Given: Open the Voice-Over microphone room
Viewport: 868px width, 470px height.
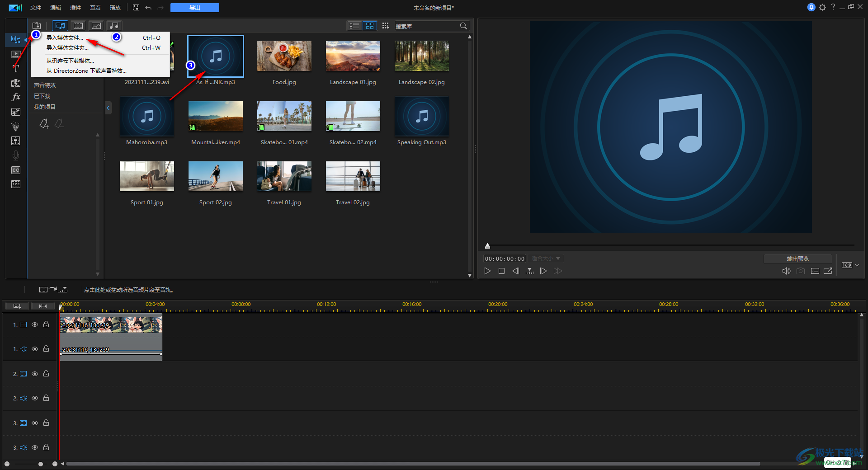Looking at the screenshot, I should tap(16, 155).
